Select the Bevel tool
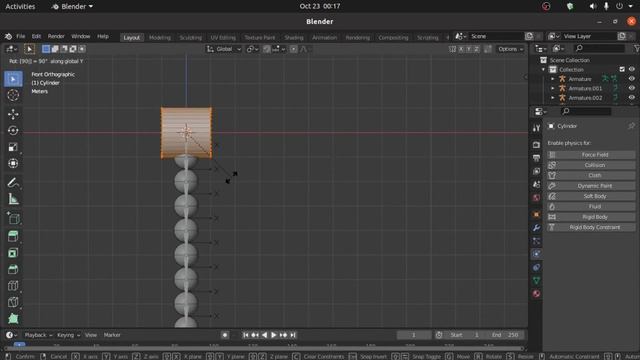 [x=13, y=269]
